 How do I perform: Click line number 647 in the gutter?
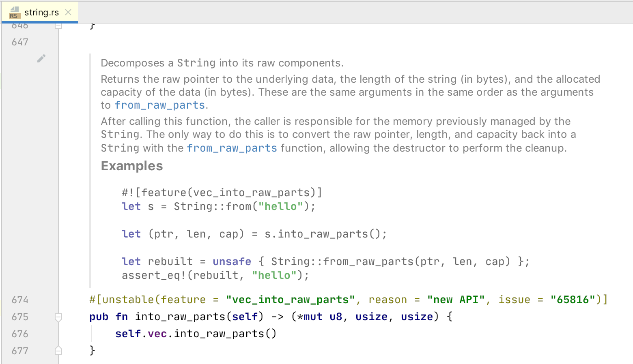[x=19, y=42]
